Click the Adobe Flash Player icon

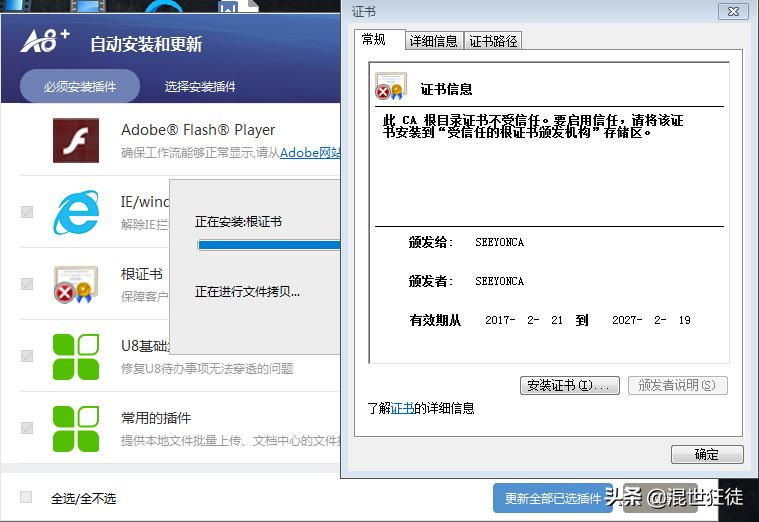click(76, 140)
